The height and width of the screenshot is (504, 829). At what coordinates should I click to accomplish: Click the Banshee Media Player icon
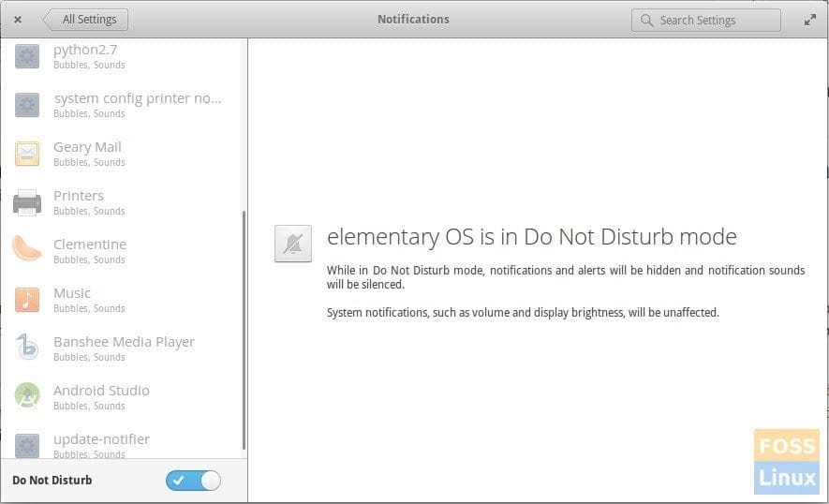(27, 347)
